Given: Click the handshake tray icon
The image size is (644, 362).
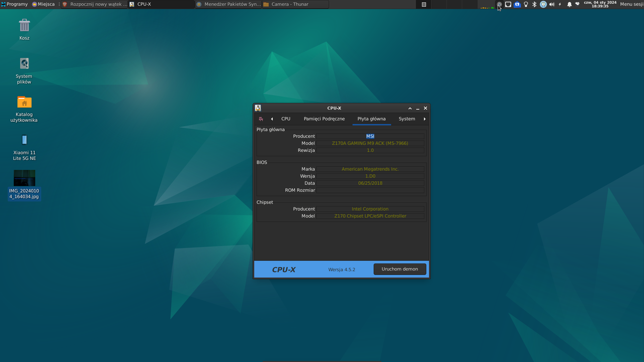Looking at the screenshot, I should point(578,4).
